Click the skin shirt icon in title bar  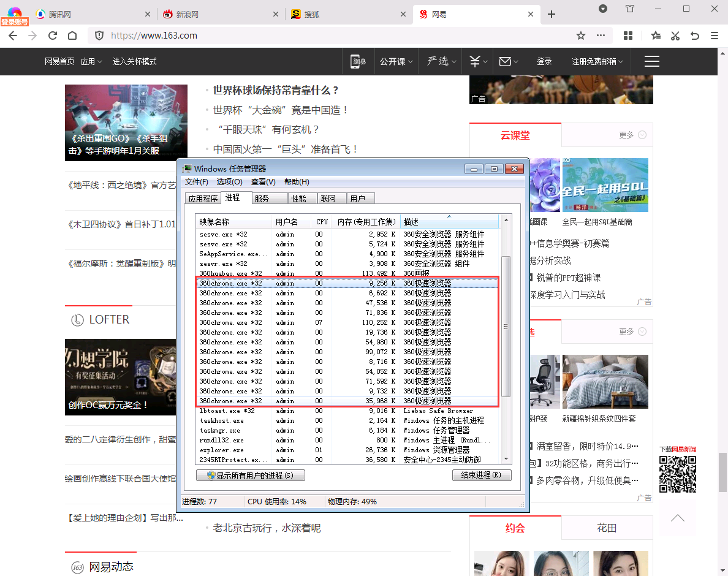[x=629, y=9]
